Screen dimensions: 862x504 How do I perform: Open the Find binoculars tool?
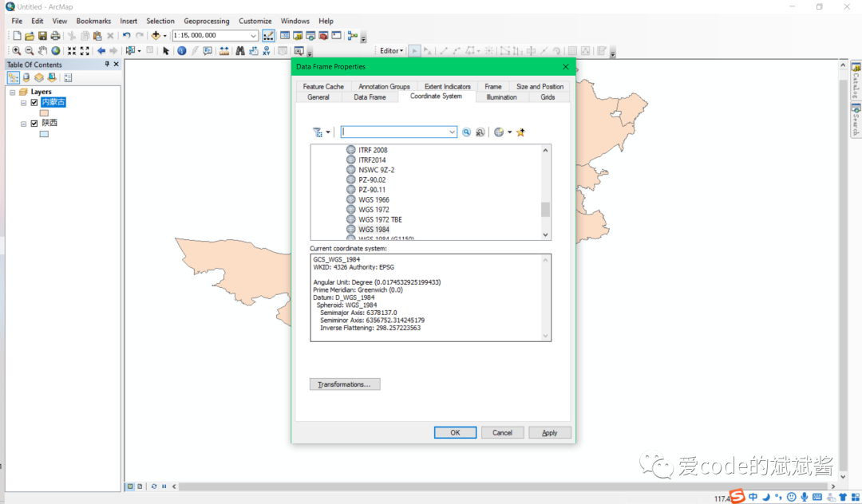point(240,50)
